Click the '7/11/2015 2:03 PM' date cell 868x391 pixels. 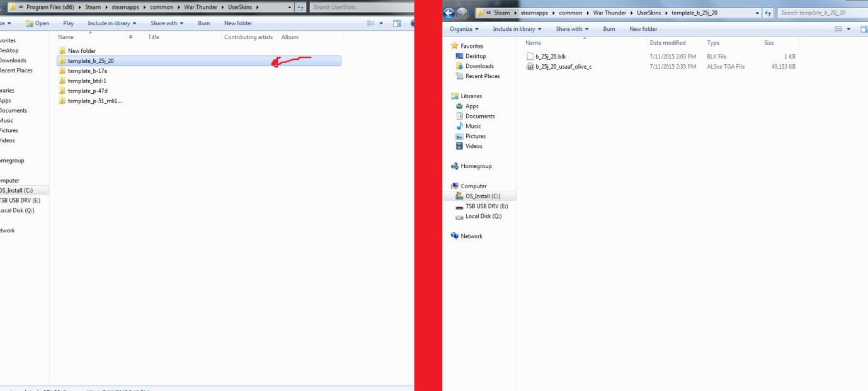click(x=673, y=57)
